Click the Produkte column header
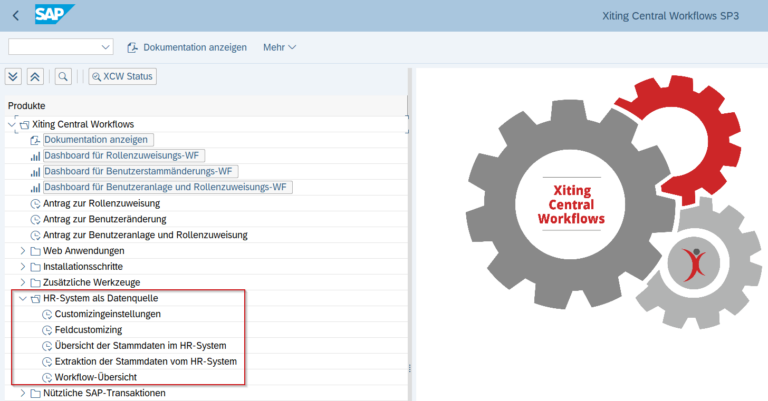This screenshot has height=401, width=768. (206, 106)
